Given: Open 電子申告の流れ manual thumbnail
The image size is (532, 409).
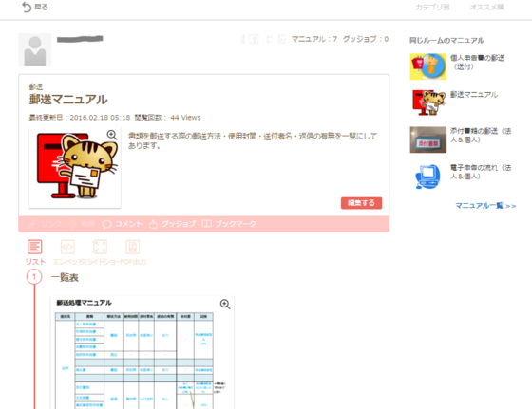Looking at the screenshot, I should click(428, 177).
